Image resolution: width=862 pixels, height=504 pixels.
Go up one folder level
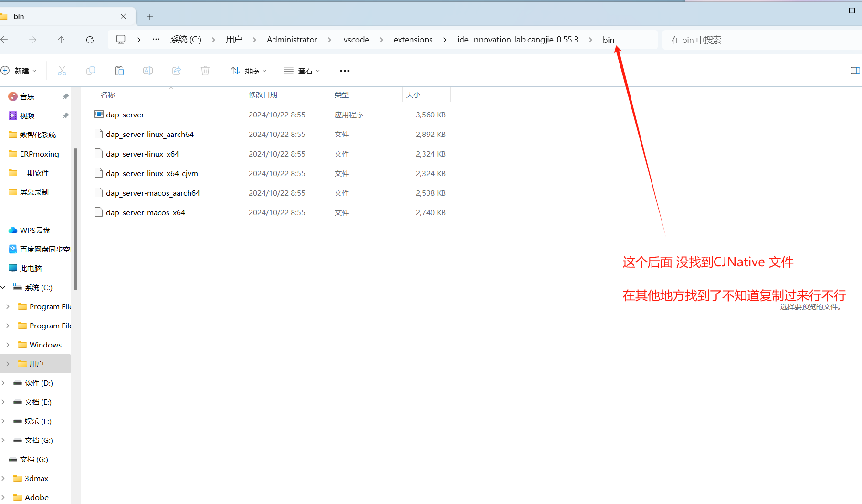(61, 40)
